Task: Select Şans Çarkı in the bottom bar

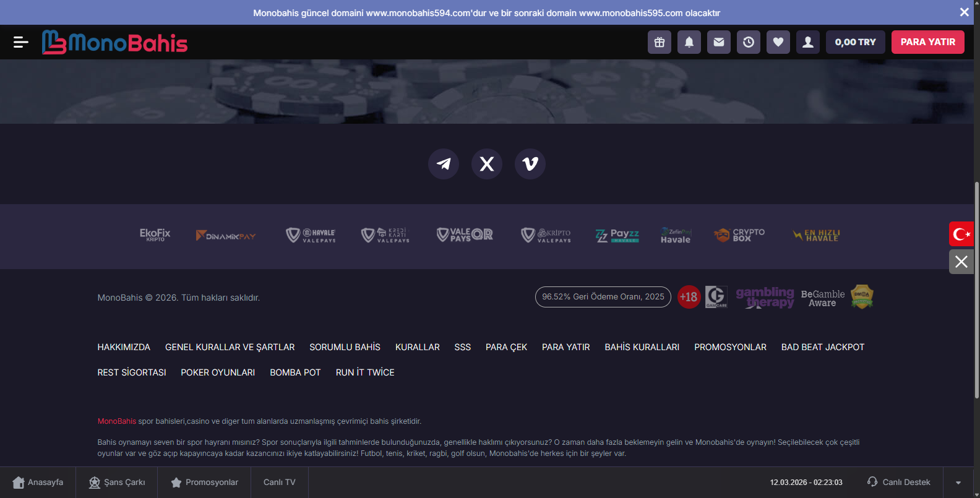Action: (117, 483)
